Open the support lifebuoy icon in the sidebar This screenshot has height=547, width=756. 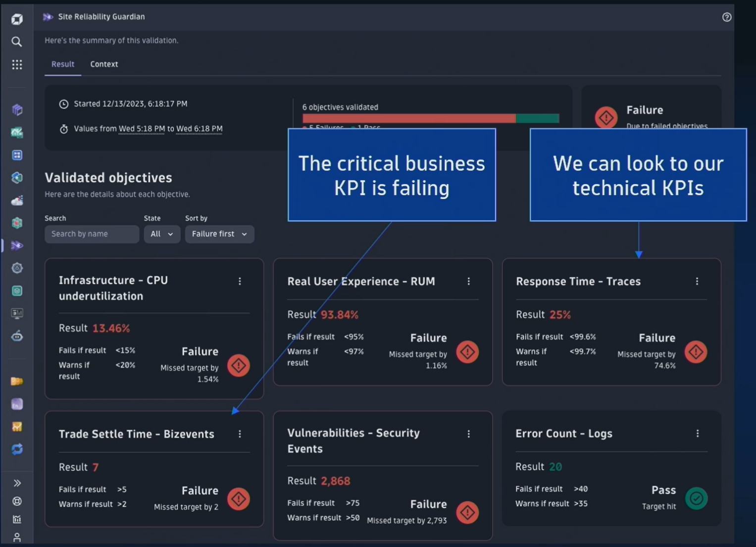tap(16, 501)
